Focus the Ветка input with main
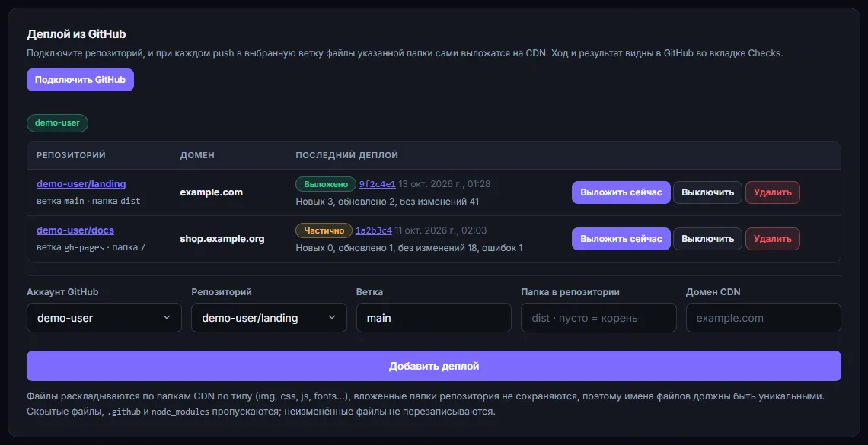 tap(434, 318)
